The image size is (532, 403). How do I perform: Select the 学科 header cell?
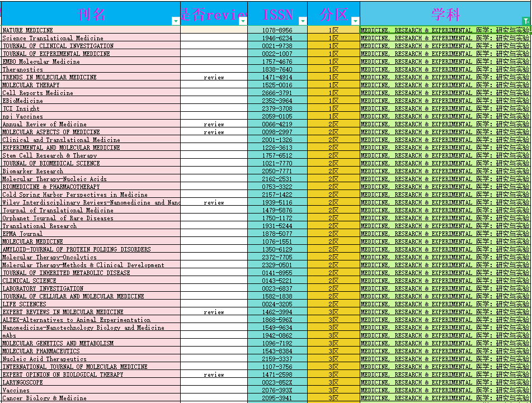pyautogui.click(x=445, y=13)
